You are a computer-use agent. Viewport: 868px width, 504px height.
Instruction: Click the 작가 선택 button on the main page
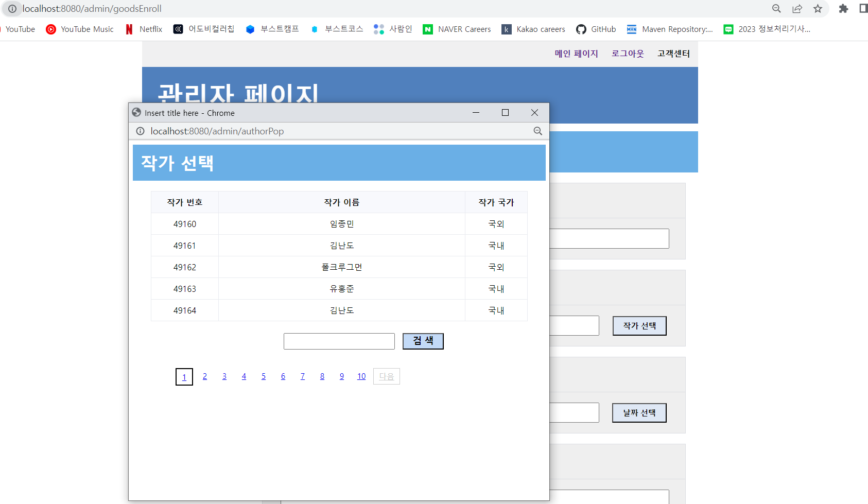[639, 326]
